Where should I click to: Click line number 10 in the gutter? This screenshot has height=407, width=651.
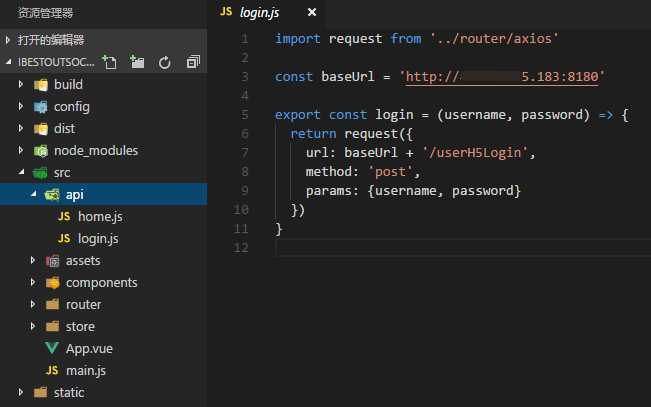241,210
